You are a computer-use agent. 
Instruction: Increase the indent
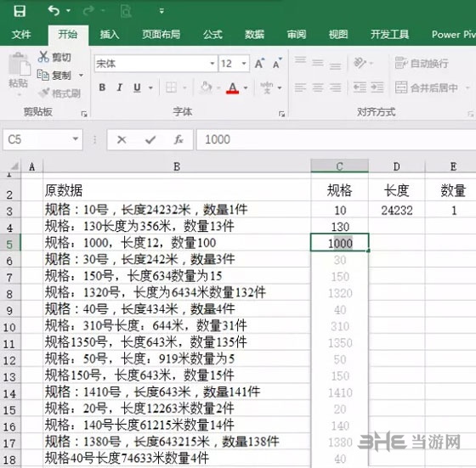tap(377, 87)
